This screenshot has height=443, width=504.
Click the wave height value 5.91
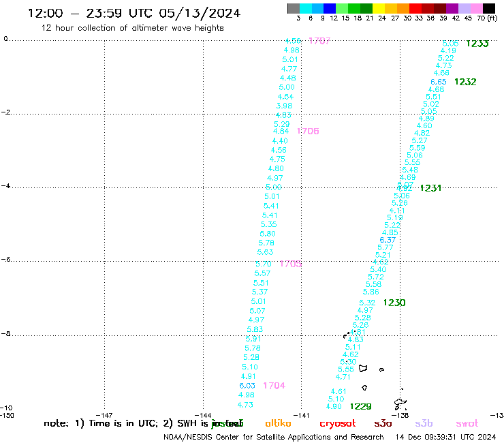tap(253, 339)
